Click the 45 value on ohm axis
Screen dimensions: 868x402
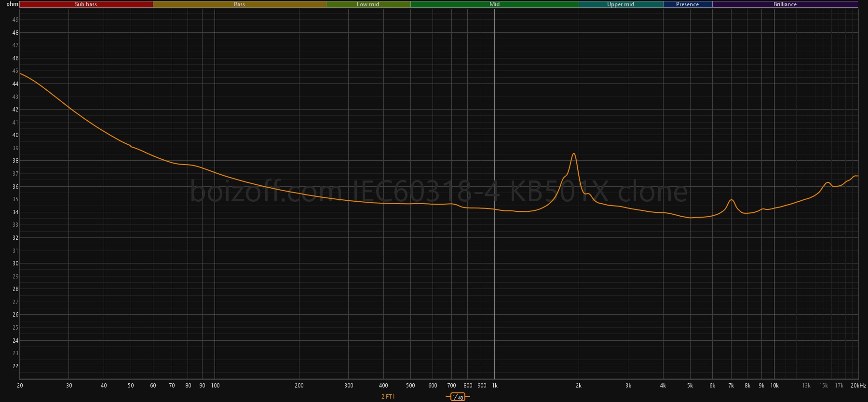(x=15, y=71)
